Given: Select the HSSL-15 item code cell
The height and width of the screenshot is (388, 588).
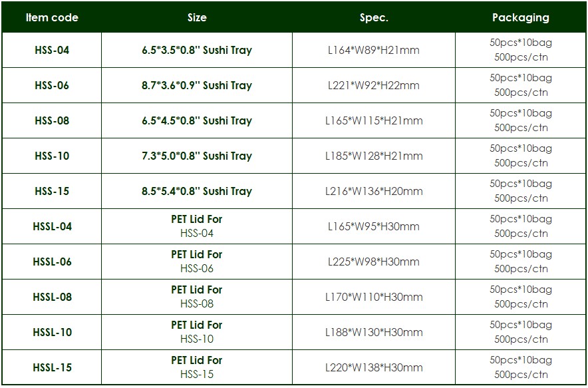Looking at the screenshot, I should tap(52, 367).
